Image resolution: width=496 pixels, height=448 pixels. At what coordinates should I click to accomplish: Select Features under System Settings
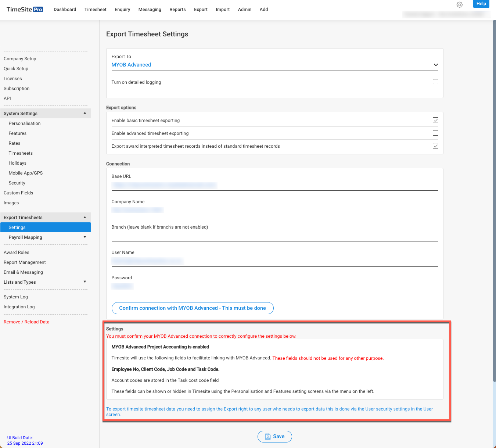pyautogui.click(x=18, y=133)
